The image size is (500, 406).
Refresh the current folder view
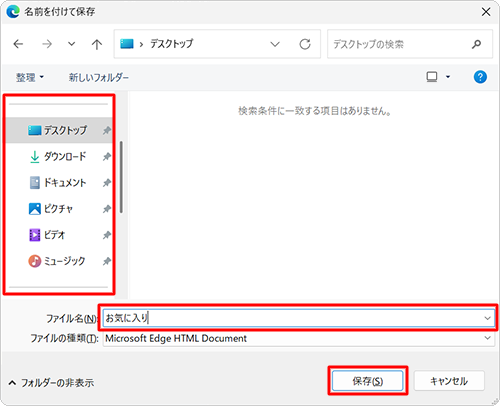pyautogui.click(x=305, y=44)
